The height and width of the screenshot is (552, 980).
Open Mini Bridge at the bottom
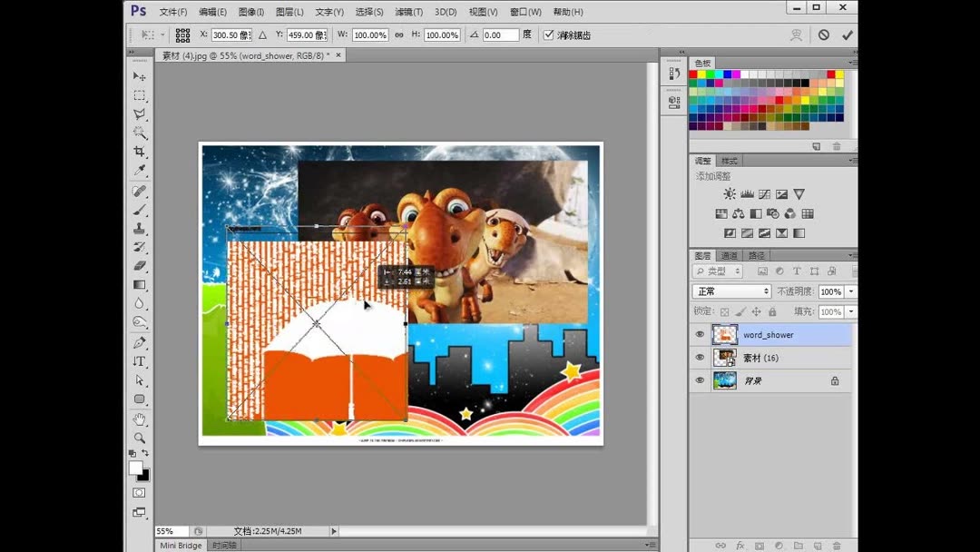coord(180,546)
